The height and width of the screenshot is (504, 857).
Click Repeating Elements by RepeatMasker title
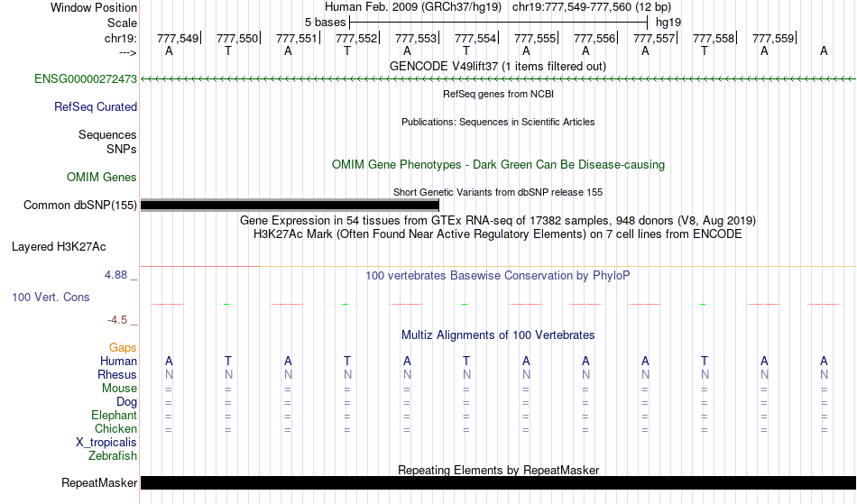point(499,470)
